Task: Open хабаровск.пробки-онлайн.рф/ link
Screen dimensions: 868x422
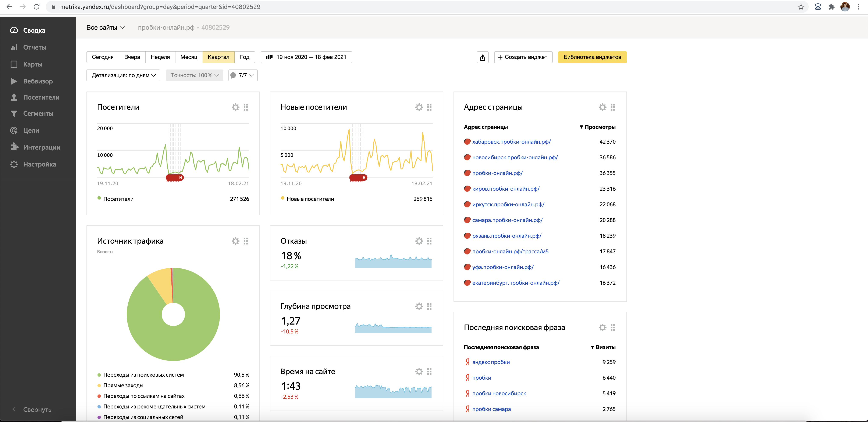Action: tap(511, 142)
